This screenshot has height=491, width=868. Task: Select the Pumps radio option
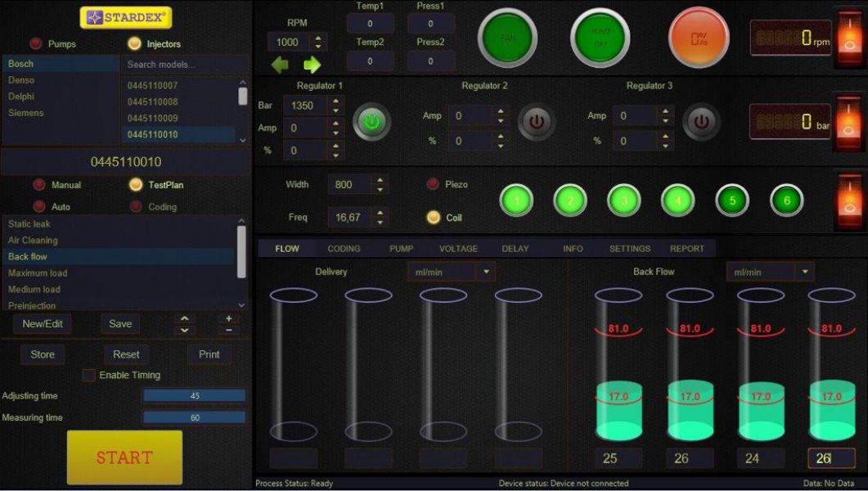tap(36, 44)
